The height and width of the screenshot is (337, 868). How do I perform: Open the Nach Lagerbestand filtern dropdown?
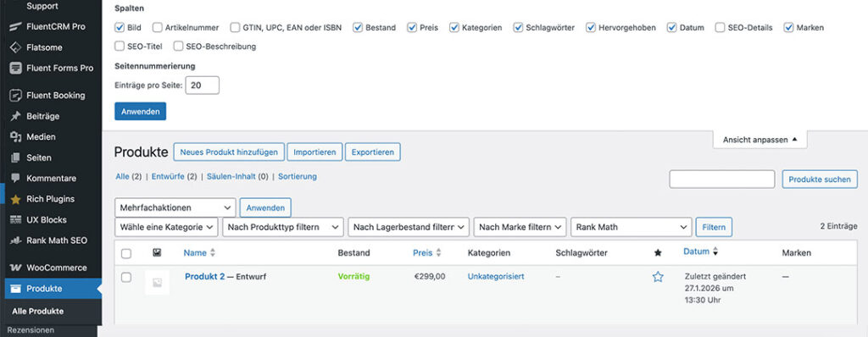[x=409, y=227]
